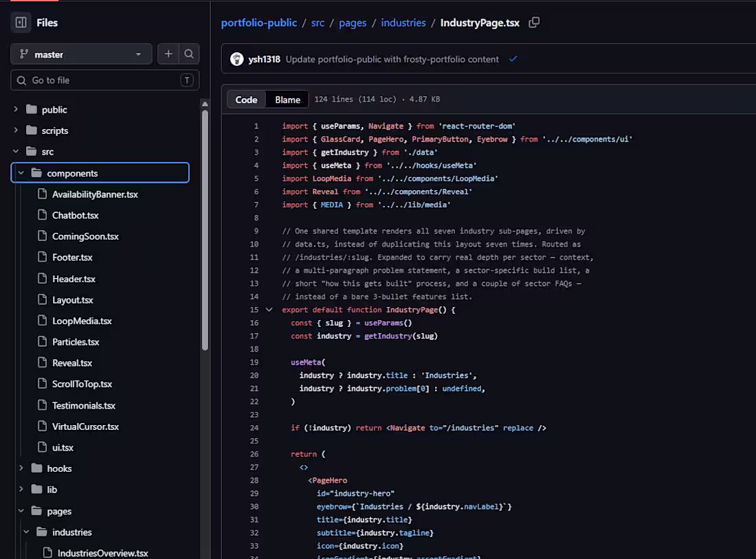Viewport: 756px width, 559px height.
Task: Collapse the pages folder chevron
Action: [x=21, y=511]
